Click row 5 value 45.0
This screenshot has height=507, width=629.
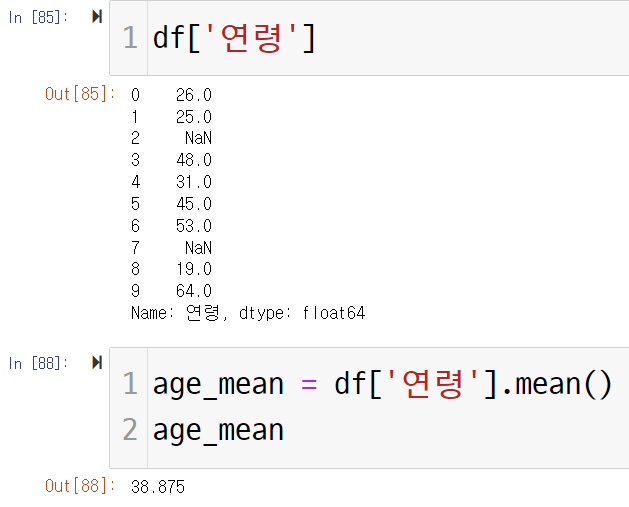coord(194,204)
